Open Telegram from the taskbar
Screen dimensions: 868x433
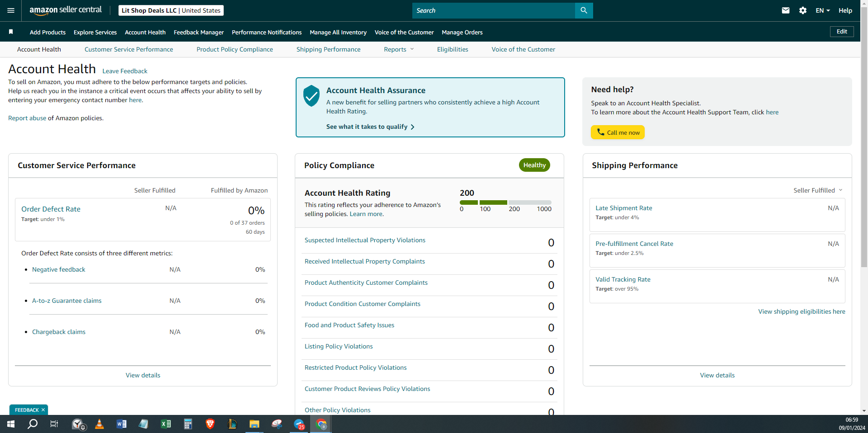click(x=299, y=424)
